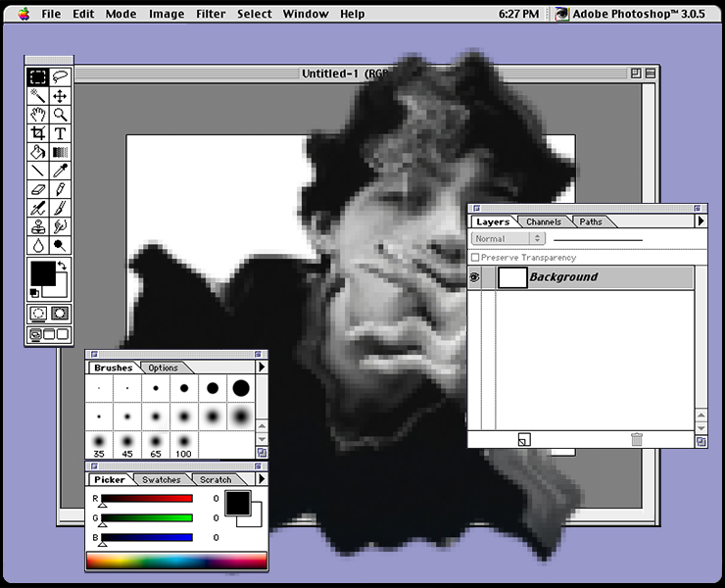The width and height of the screenshot is (725, 588).
Task: Enable the Preserve Transparency checkbox
Action: 476,258
